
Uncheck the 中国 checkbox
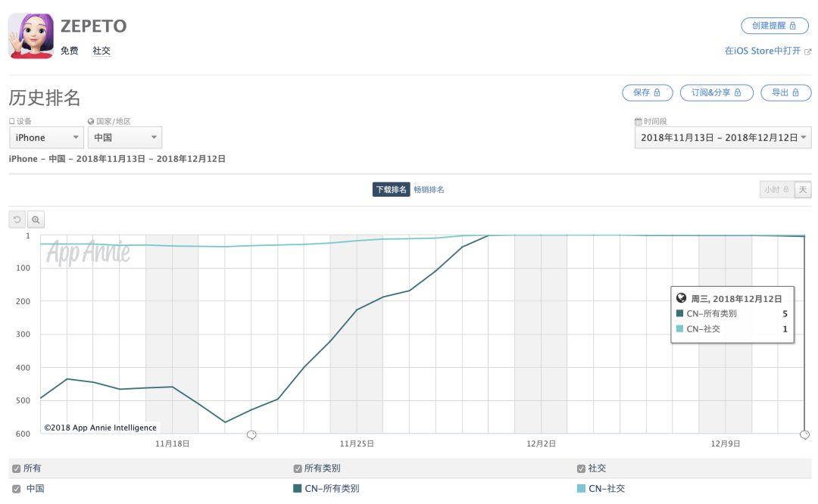coord(16,489)
